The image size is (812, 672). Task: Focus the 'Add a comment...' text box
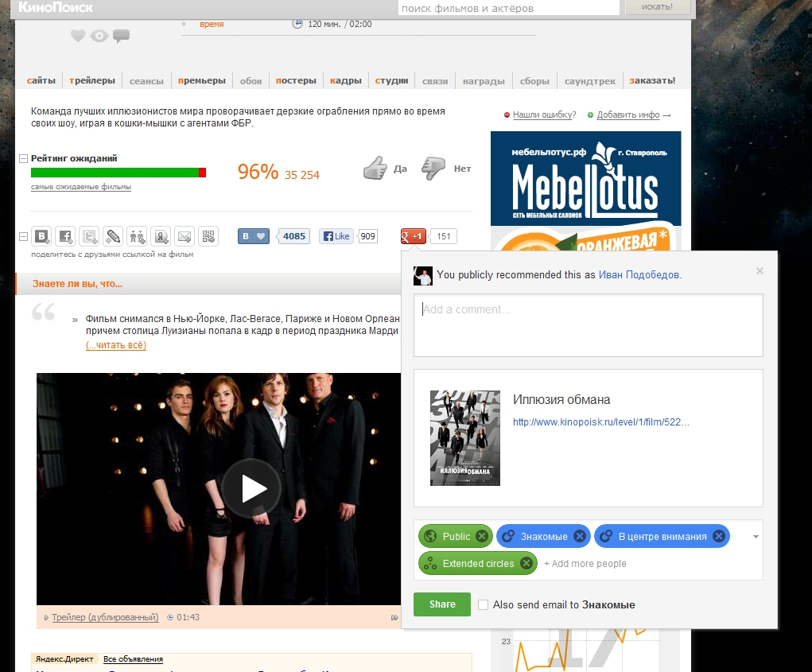coord(589,325)
